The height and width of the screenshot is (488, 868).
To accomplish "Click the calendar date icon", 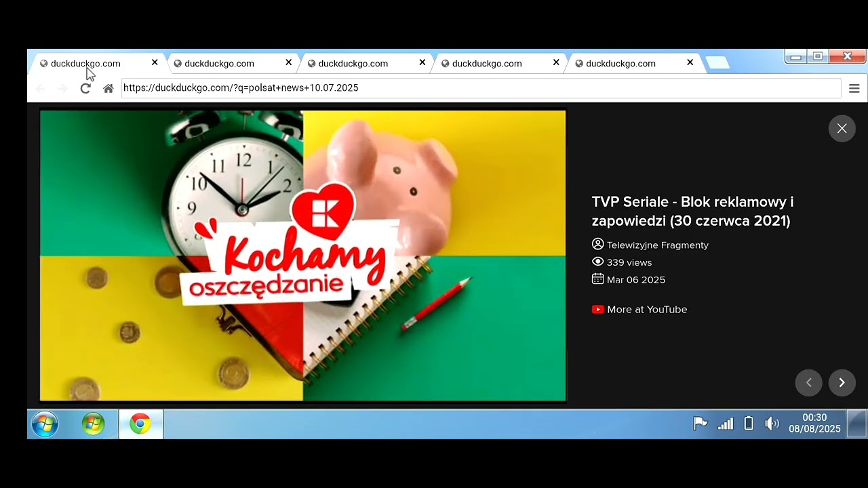I will [597, 279].
